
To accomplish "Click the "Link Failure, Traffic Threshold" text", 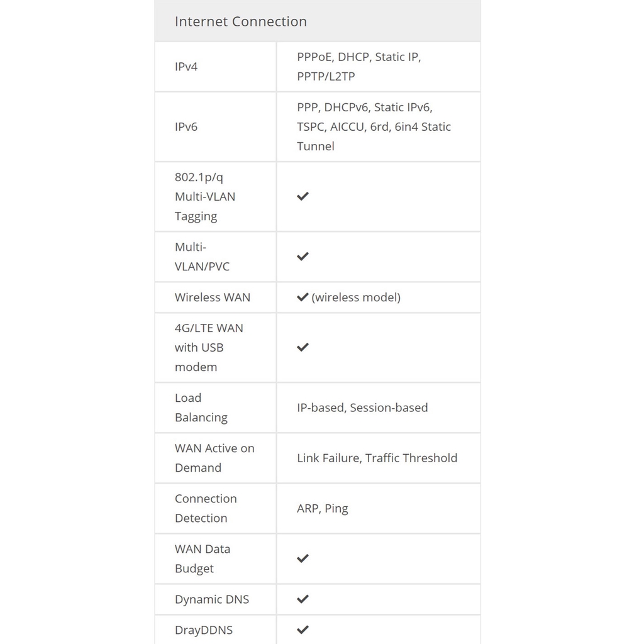I will click(377, 458).
